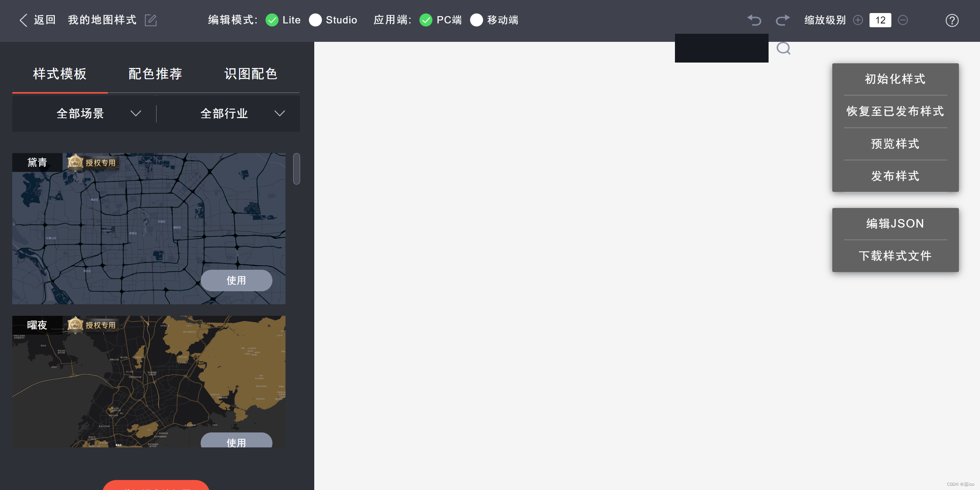The width and height of the screenshot is (980, 490).
Task: Open the help question mark icon
Action: [952, 20]
